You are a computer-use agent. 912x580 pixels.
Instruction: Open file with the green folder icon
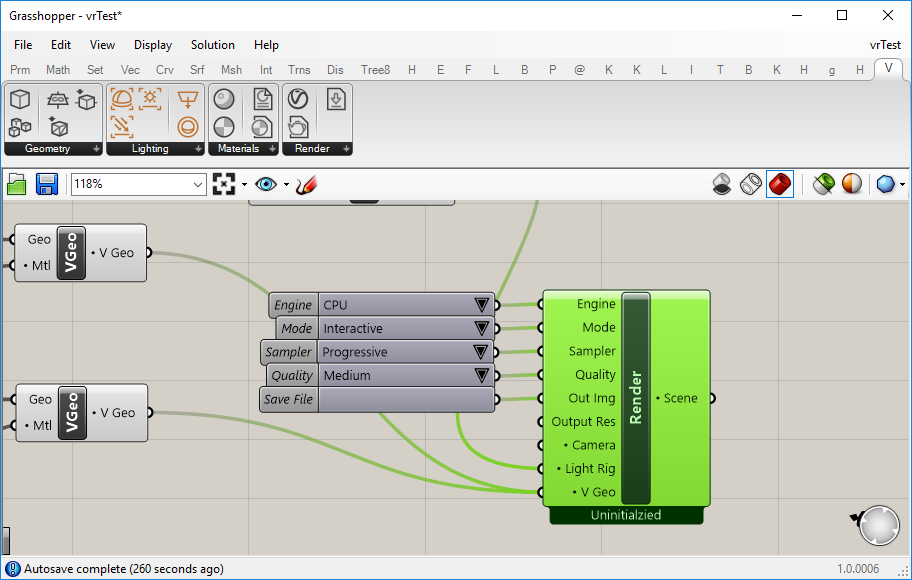point(17,184)
